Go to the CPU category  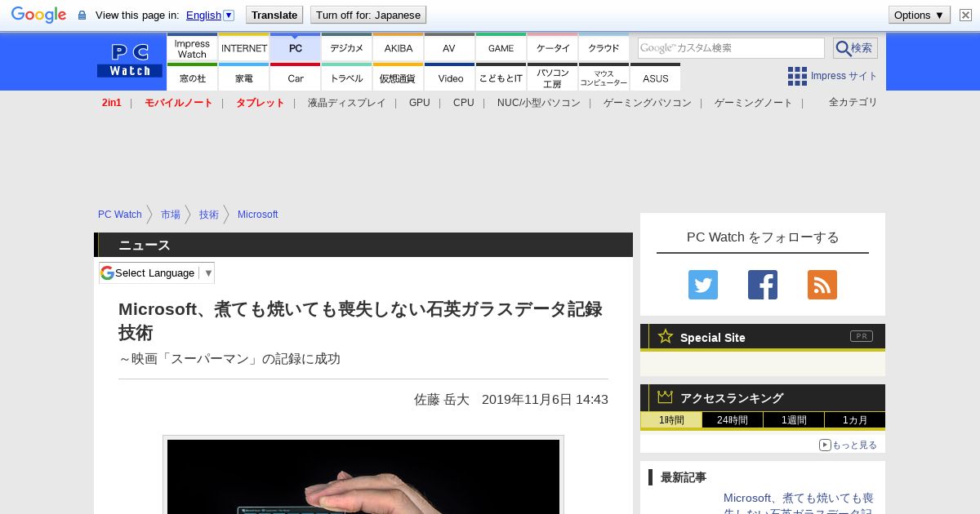(x=464, y=103)
